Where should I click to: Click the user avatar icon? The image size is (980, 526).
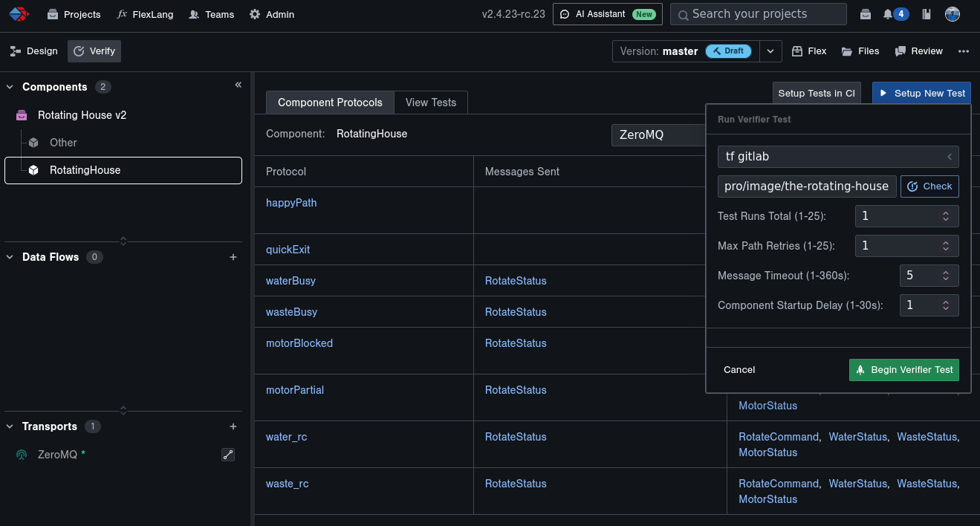tap(953, 14)
